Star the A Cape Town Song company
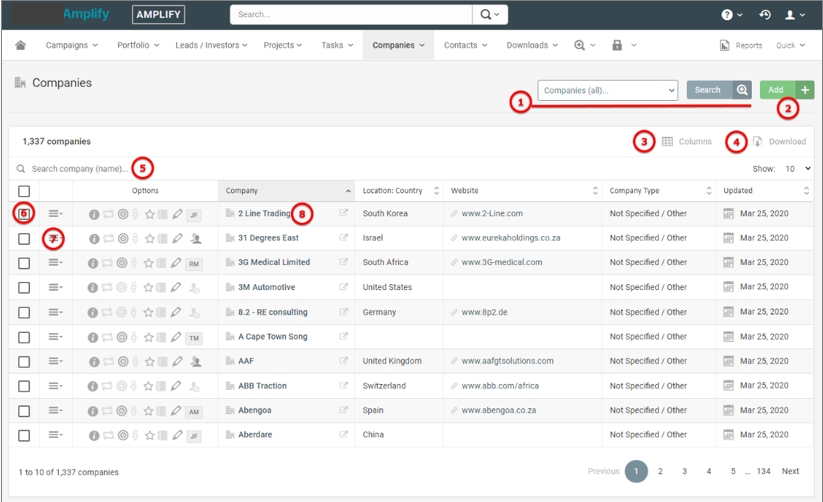This screenshot has width=823, height=502. coord(149,337)
